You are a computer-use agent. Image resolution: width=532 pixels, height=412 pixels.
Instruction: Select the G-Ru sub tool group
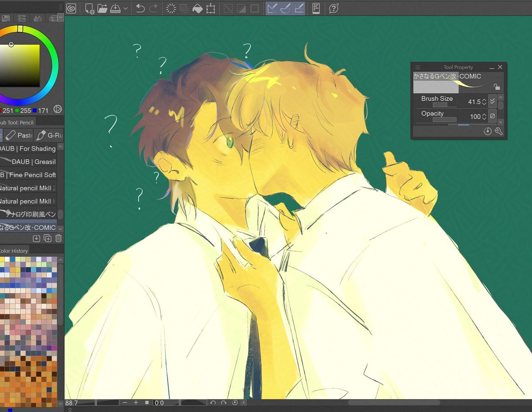pyautogui.click(x=49, y=135)
